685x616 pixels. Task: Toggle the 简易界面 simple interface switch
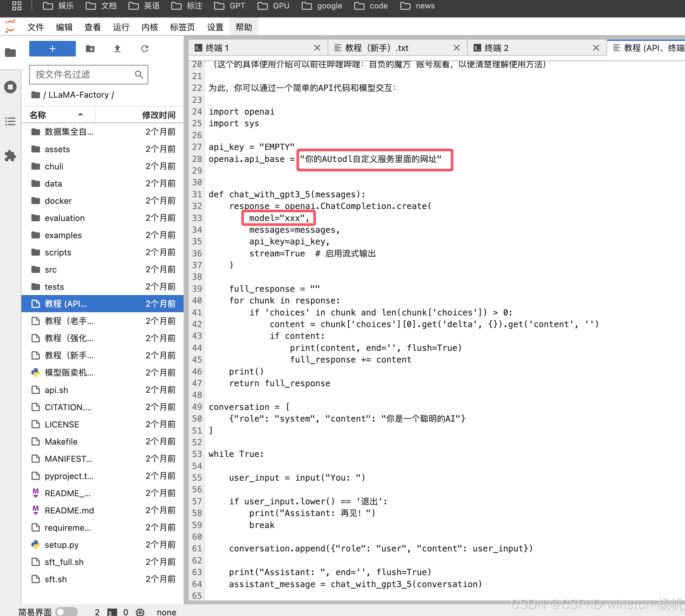point(66,611)
